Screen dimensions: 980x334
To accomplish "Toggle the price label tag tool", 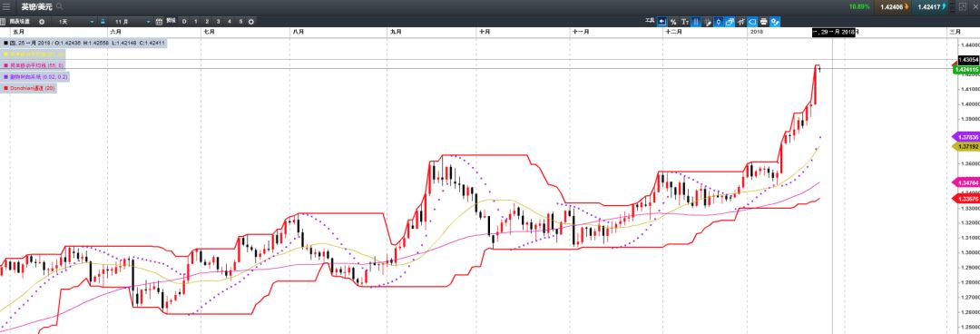I will tap(752, 22).
